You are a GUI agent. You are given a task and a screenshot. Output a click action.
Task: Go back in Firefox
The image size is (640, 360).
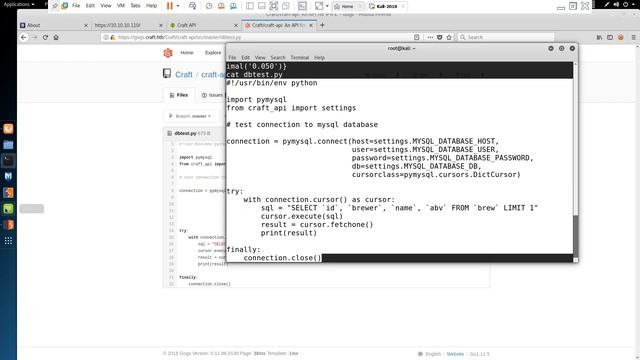click(24, 37)
